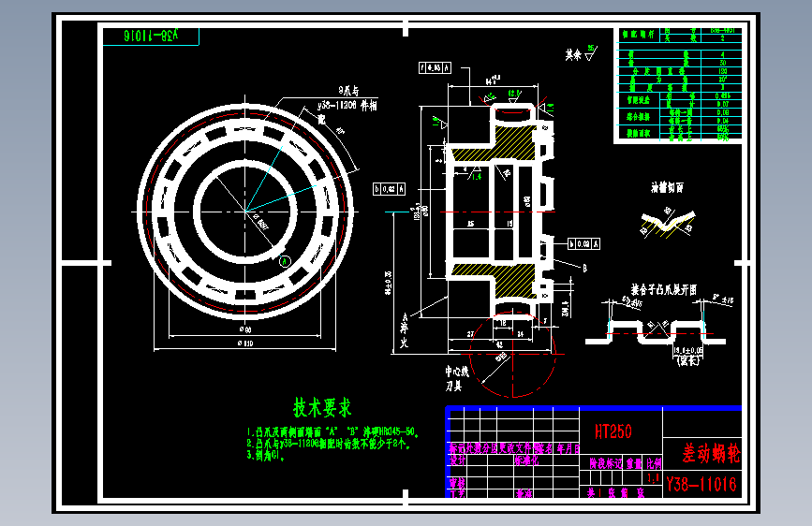Screen dimensions: 812x526
Task: Select the '中心线' label near red circle
Action: tap(457, 372)
